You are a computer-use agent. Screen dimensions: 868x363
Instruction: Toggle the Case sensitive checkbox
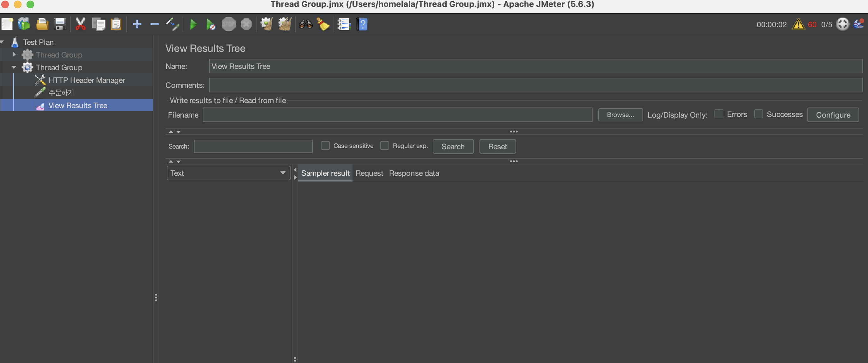click(x=325, y=146)
